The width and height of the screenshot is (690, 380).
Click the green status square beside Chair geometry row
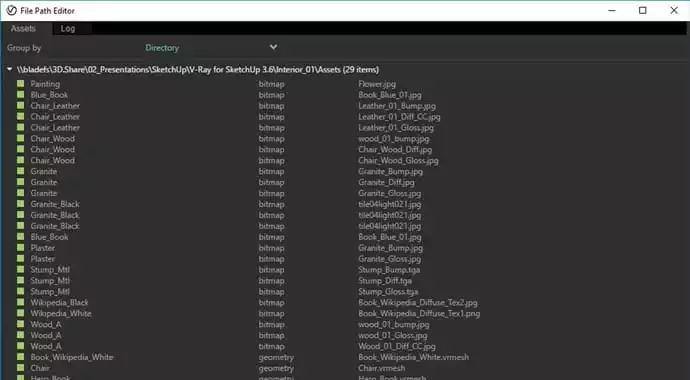pos(21,368)
